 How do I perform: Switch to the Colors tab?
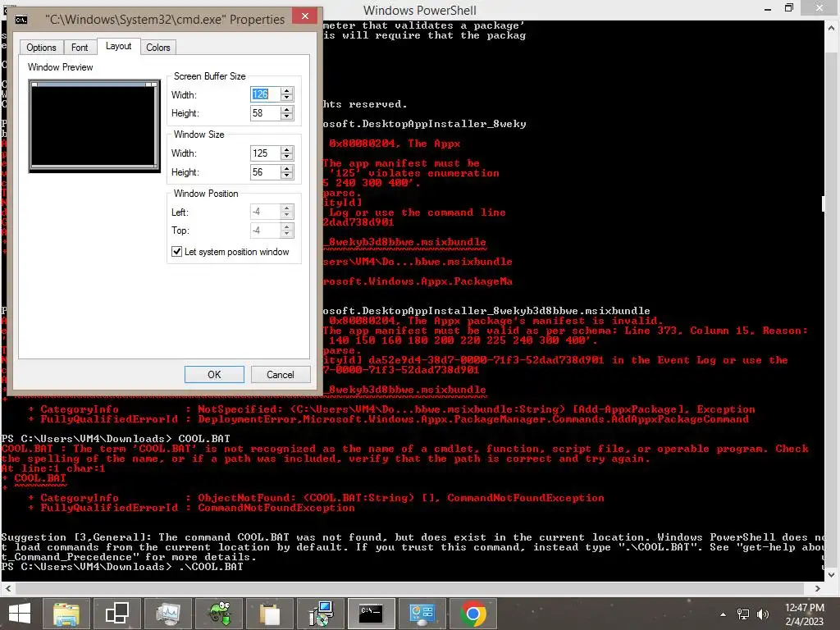click(158, 47)
